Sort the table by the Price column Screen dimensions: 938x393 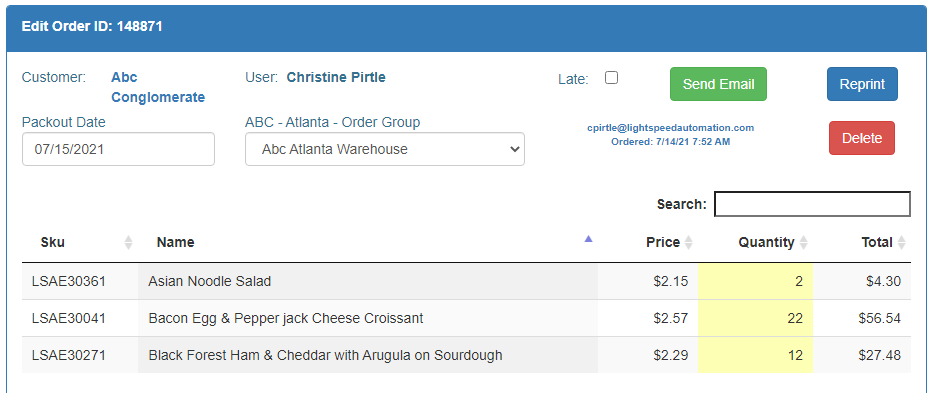pos(648,242)
